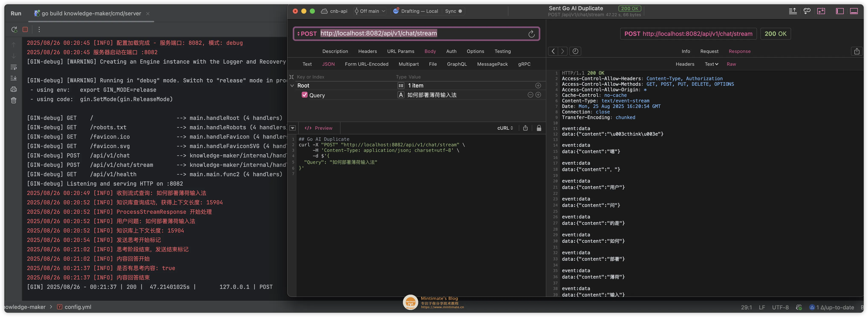Toggle the preview lock icon
Viewport: 868px width, 317px height.
coord(539,128)
